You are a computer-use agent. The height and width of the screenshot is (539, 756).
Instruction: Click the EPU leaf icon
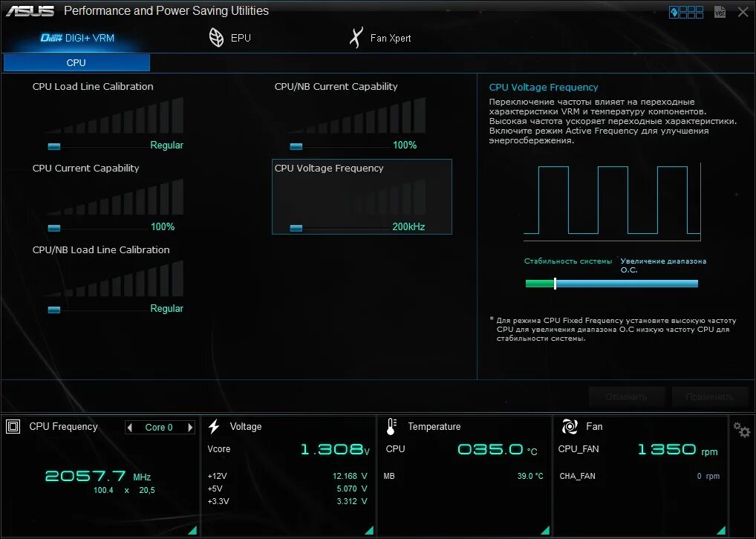pyautogui.click(x=217, y=38)
